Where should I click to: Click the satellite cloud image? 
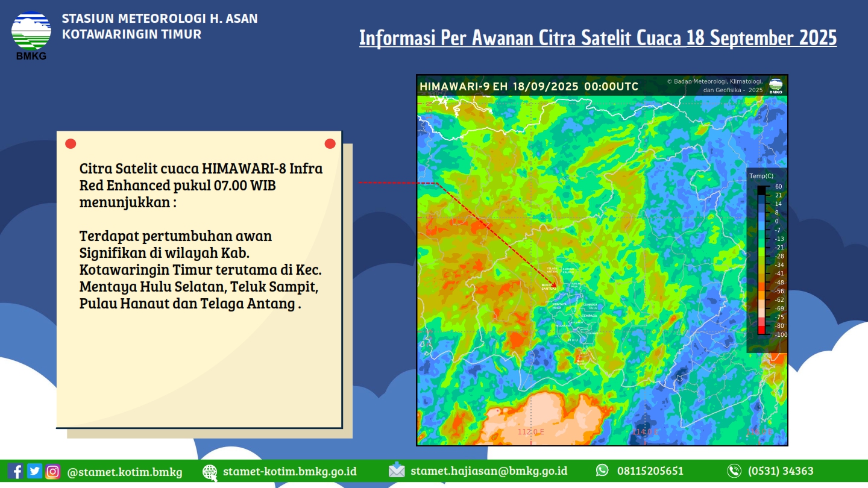(x=602, y=260)
